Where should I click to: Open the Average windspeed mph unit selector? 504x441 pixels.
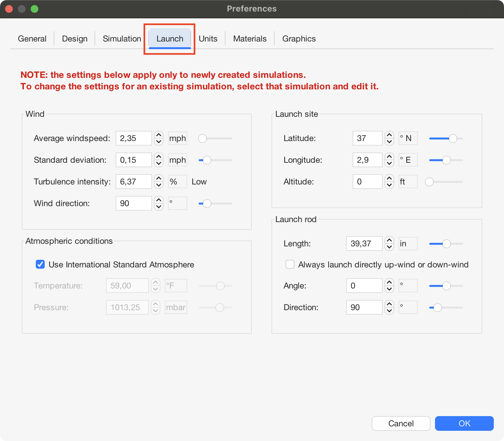point(178,138)
